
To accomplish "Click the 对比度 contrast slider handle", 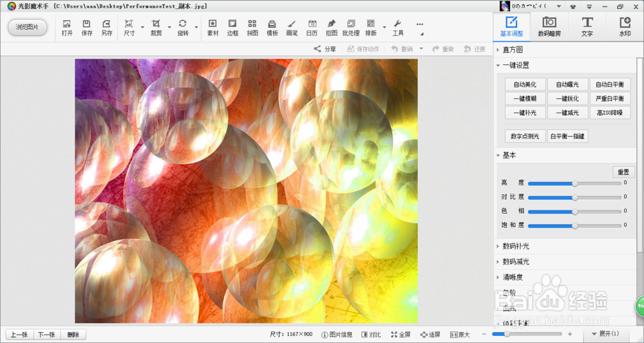I will [575, 198].
